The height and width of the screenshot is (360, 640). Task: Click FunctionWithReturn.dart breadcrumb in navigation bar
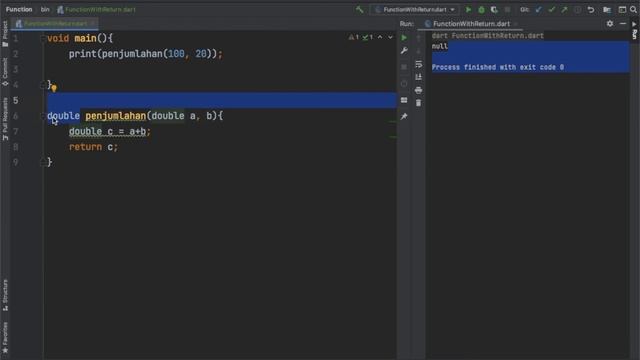[x=96, y=9]
